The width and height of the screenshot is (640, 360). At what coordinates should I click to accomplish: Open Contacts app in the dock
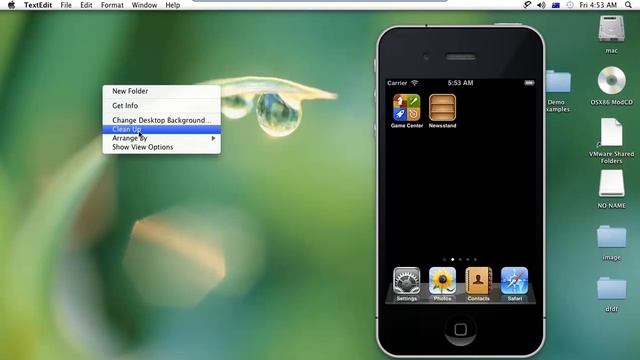pos(478,281)
